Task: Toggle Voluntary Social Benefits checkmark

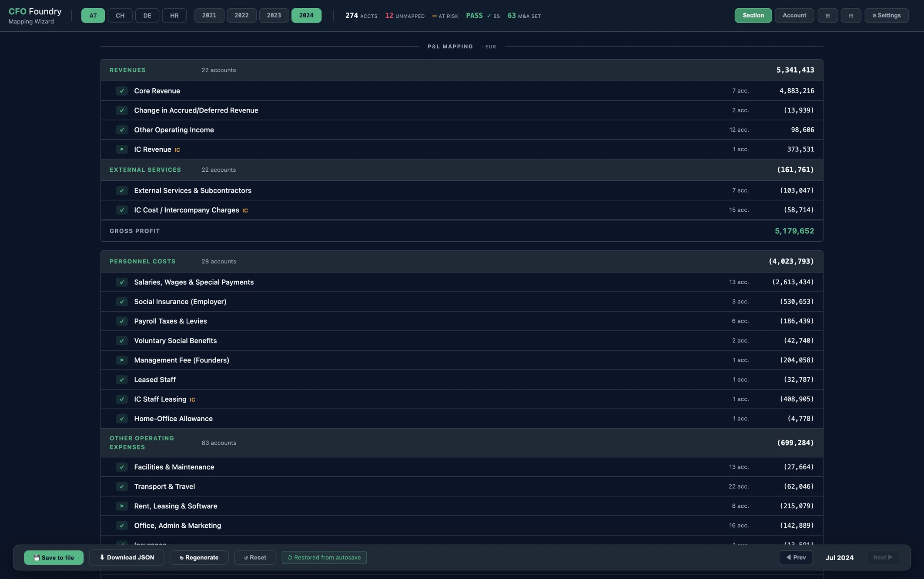Action: [x=122, y=341]
